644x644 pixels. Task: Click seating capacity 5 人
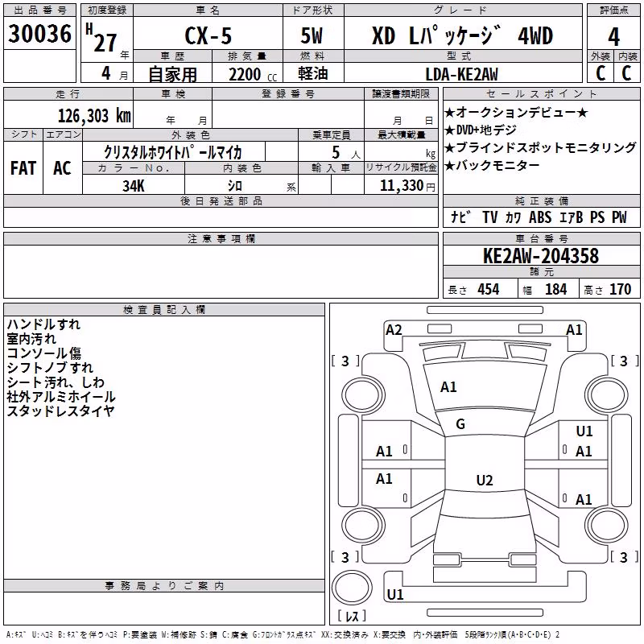[x=346, y=152]
